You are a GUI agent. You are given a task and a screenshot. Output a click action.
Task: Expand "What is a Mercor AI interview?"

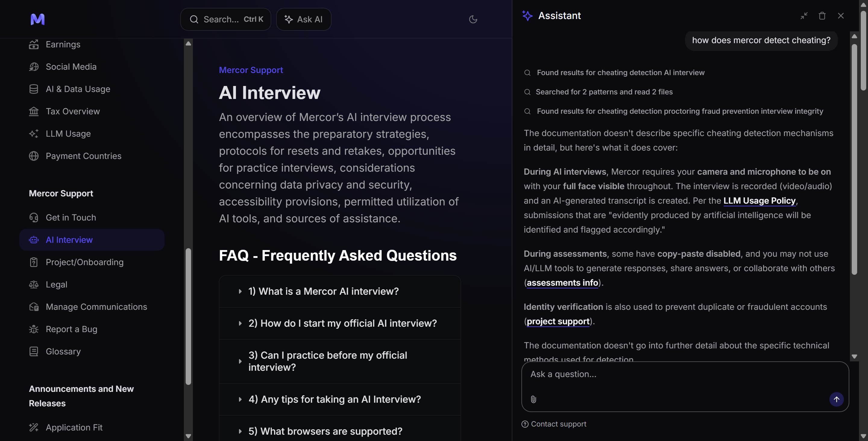pos(323,291)
